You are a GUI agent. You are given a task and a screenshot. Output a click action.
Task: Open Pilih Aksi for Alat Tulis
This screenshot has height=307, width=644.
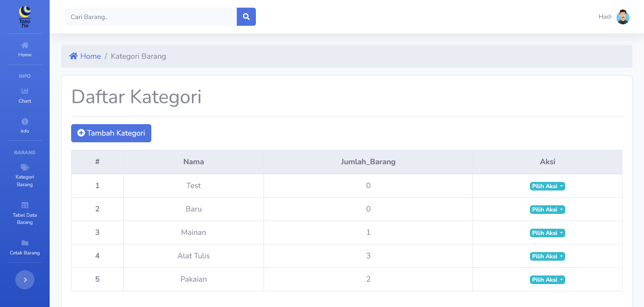pos(547,256)
